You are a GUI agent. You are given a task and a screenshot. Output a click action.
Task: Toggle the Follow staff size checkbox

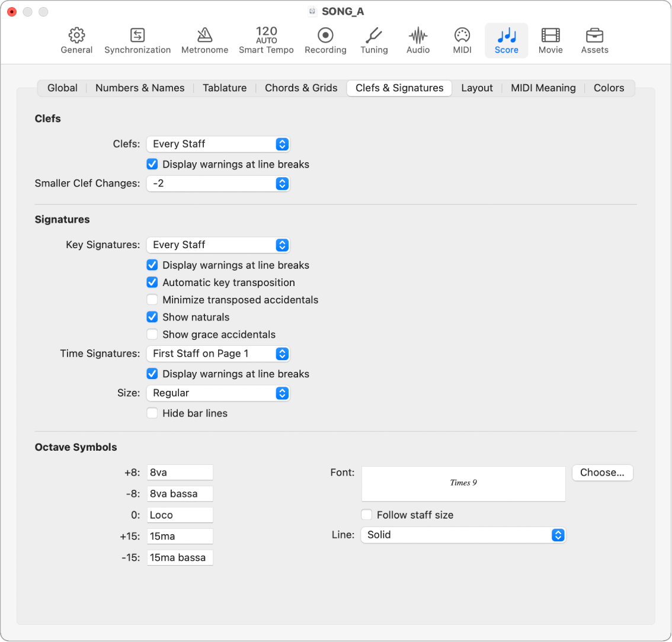(367, 515)
